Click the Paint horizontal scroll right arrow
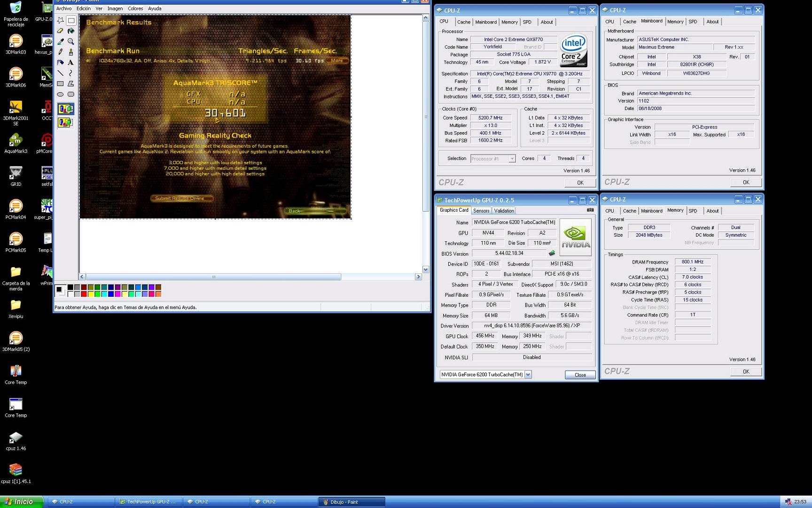812x508 pixels. (x=418, y=277)
